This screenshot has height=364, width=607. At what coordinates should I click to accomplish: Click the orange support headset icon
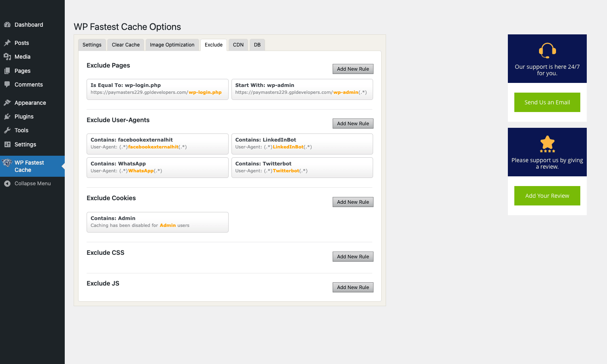[x=547, y=51]
